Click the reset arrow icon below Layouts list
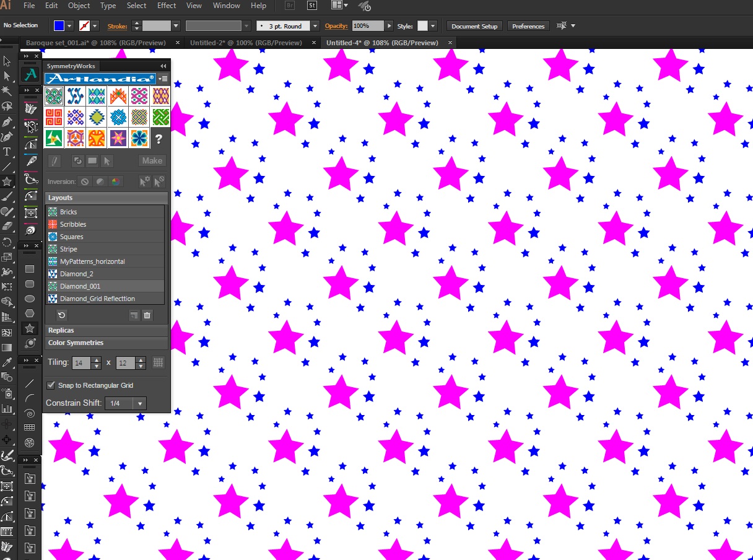 click(61, 315)
